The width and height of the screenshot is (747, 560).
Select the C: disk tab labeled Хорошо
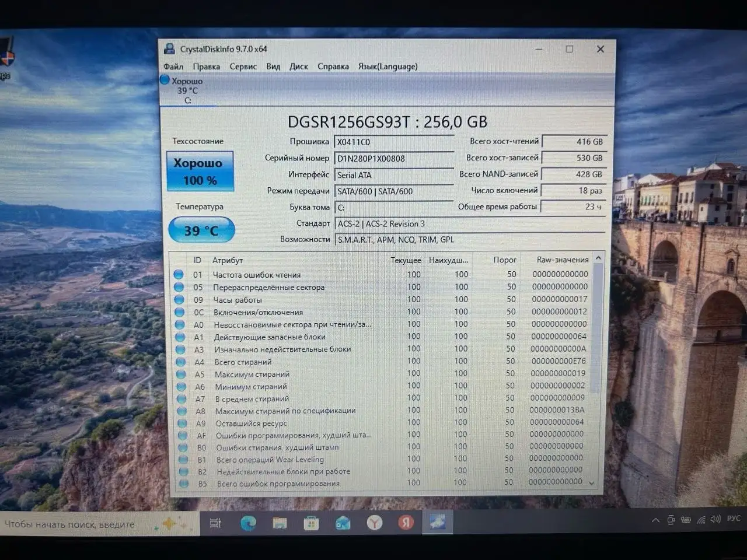point(187,90)
